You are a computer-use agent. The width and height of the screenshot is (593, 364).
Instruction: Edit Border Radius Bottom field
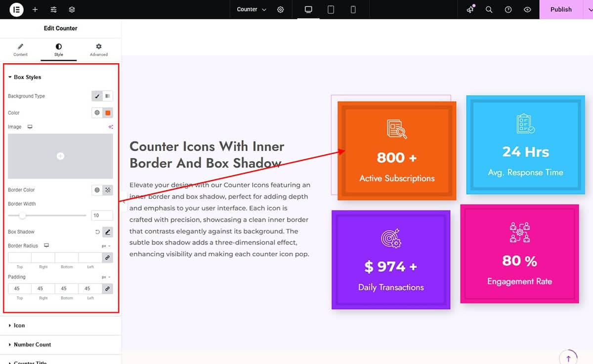pos(67,258)
